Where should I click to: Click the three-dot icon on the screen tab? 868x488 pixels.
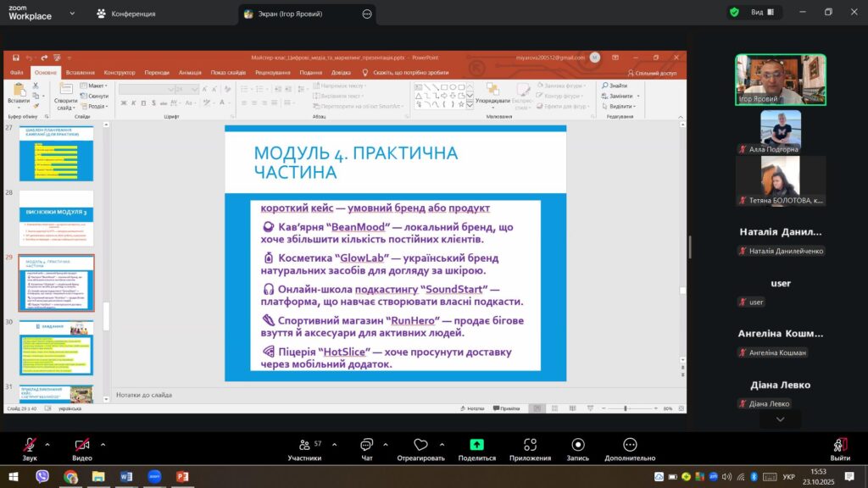366,14
